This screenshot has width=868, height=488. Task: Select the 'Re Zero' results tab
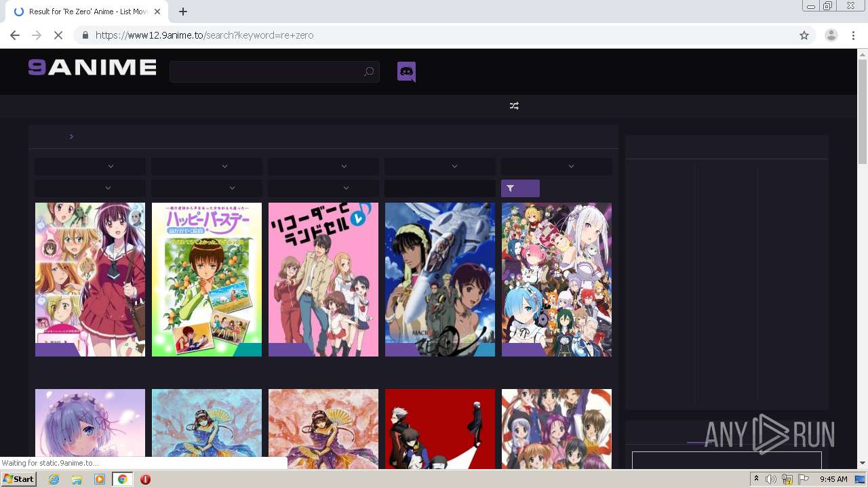pyautogui.click(x=87, y=12)
